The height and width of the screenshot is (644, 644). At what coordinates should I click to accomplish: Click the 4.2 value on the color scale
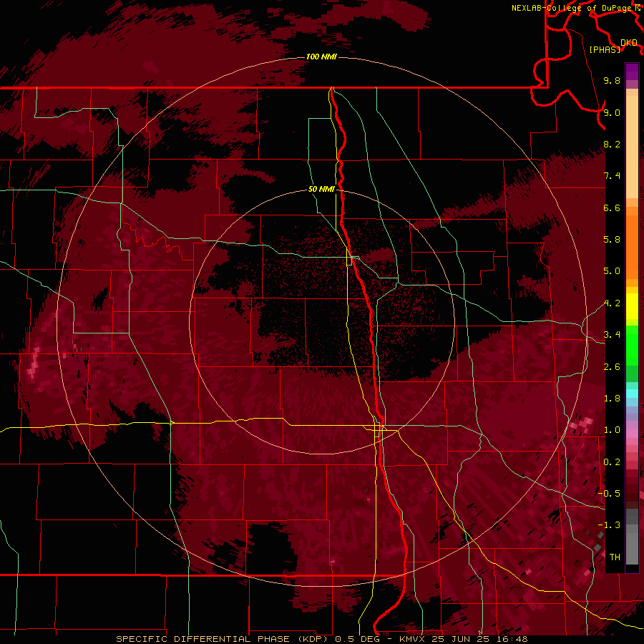(x=612, y=303)
